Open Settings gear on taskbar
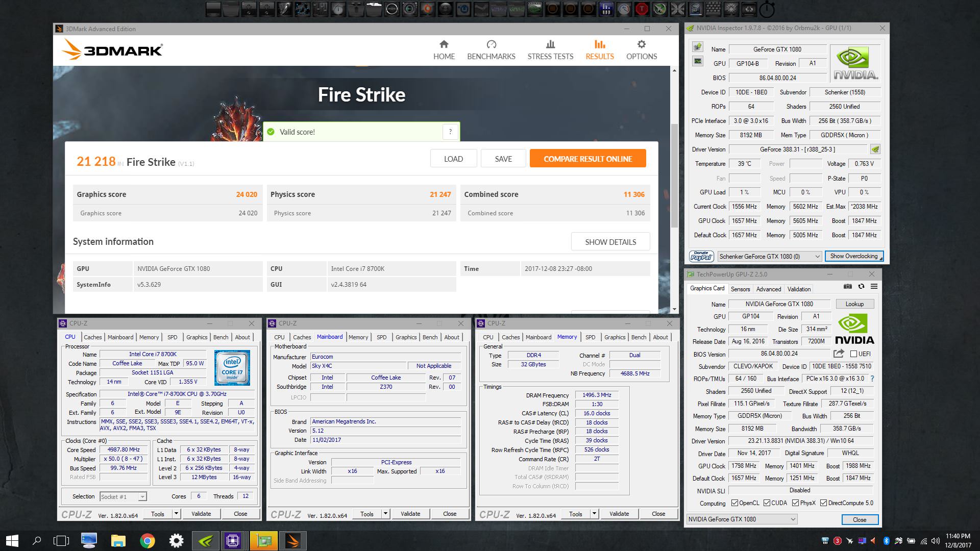This screenshot has height=551, width=980. [177, 540]
